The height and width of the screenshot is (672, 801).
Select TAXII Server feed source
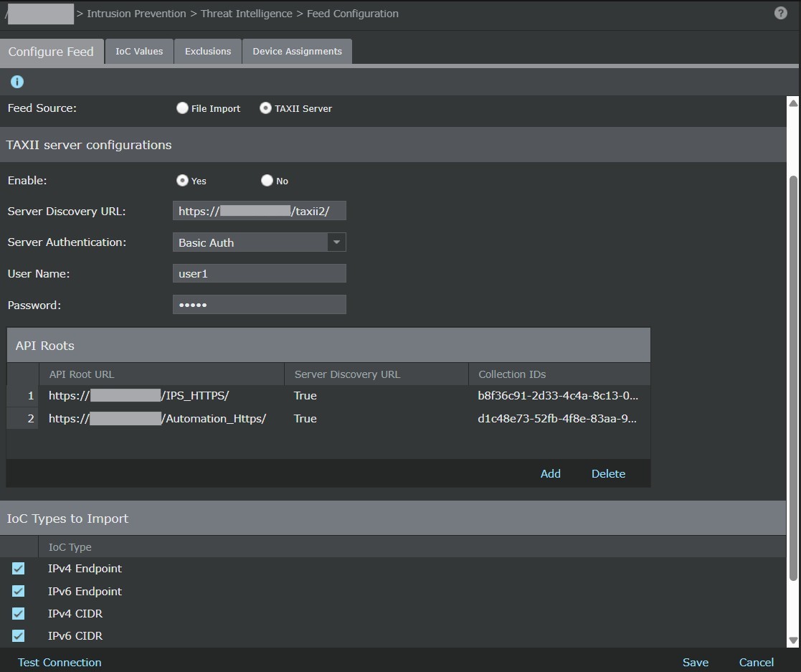[x=265, y=108]
